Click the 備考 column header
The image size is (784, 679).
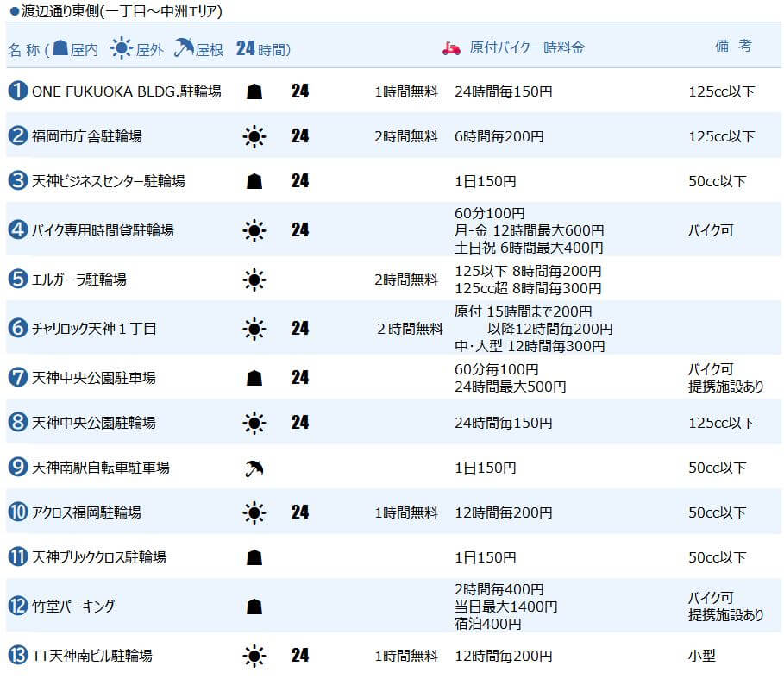click(733, 46)
